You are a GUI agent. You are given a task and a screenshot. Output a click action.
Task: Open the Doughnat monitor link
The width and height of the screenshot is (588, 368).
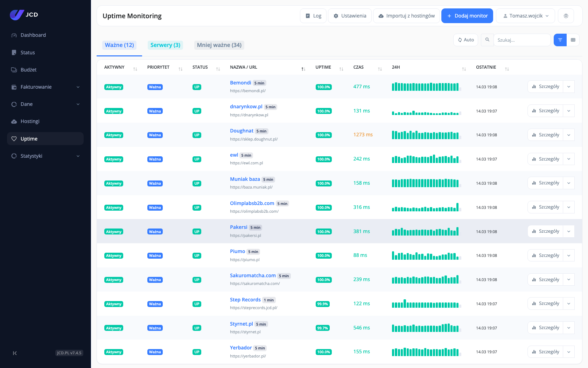[x=241, y=131]
